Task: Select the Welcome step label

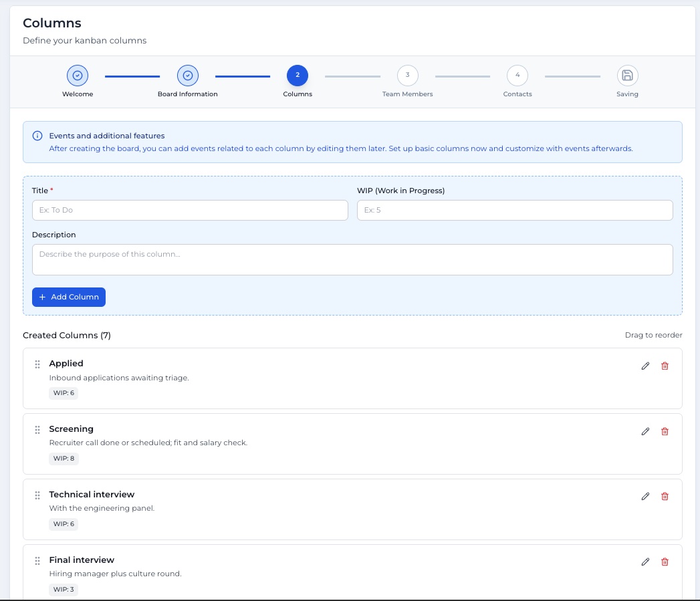Action: click(78, 94)
